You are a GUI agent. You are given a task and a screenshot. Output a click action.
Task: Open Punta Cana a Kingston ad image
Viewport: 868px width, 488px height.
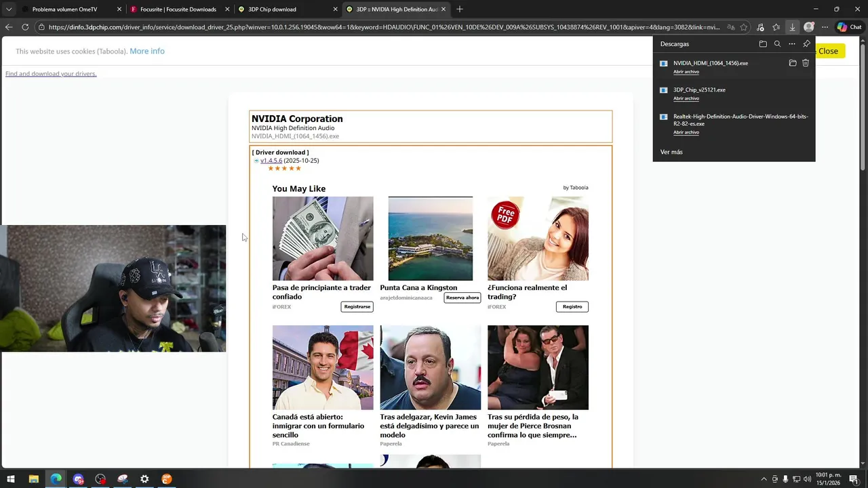[431, 239]
